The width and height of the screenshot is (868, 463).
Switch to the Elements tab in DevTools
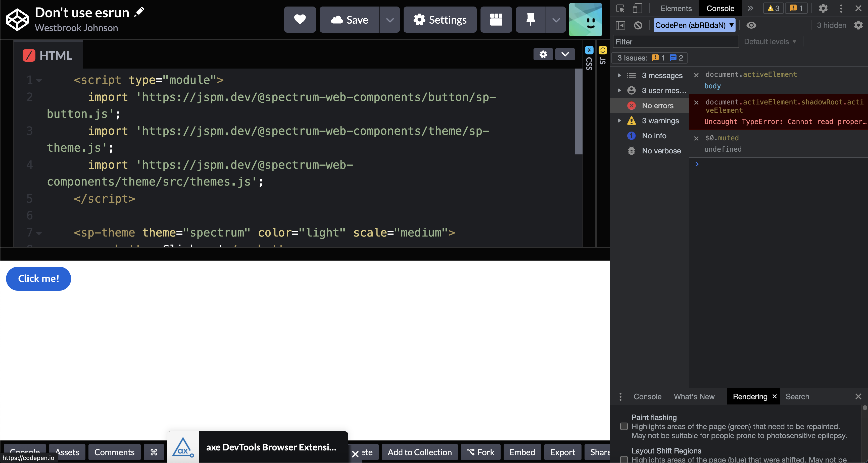[675, 9]
